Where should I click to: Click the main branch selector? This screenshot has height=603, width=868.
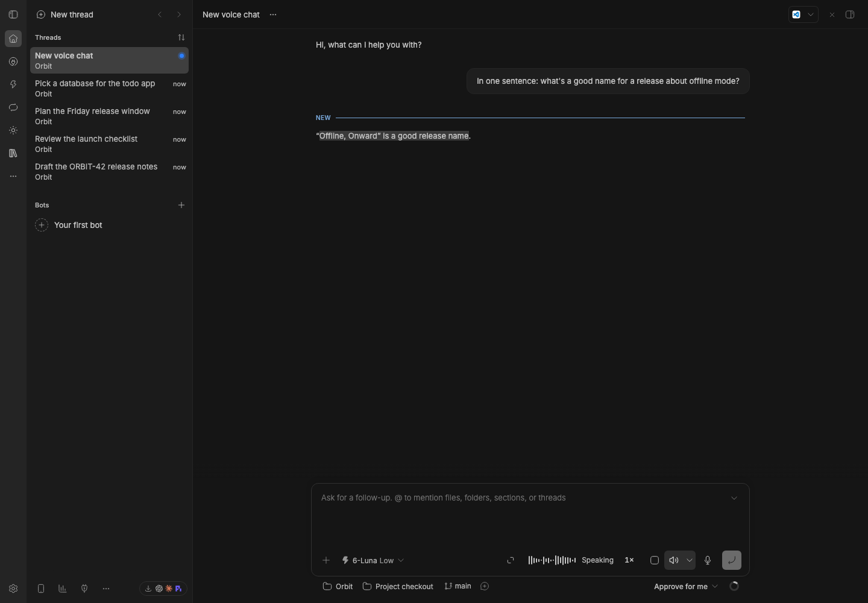(458, 586)
